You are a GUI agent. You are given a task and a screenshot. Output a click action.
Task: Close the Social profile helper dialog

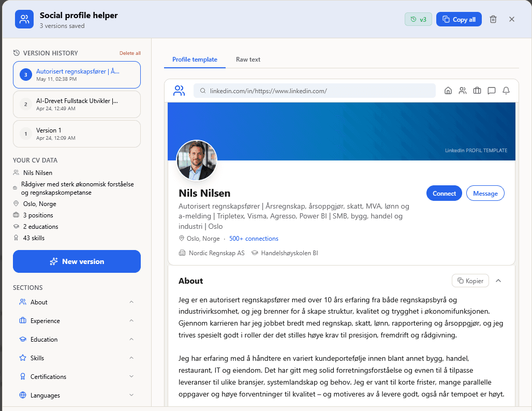512,19
